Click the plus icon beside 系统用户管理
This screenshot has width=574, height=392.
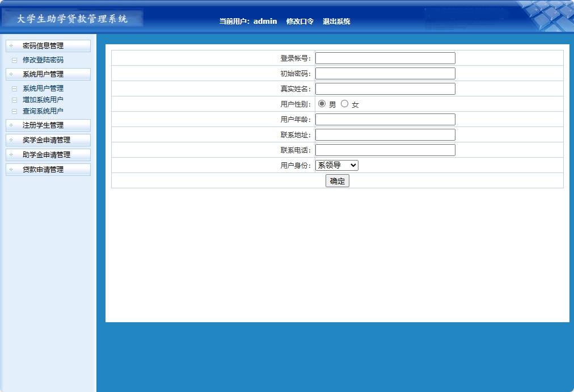[x=10, y=74]
